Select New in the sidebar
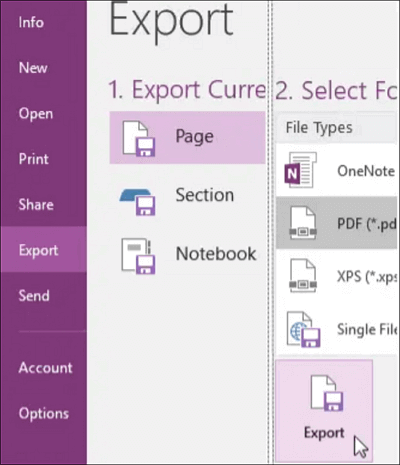400x465 pixels. (33, 68)
